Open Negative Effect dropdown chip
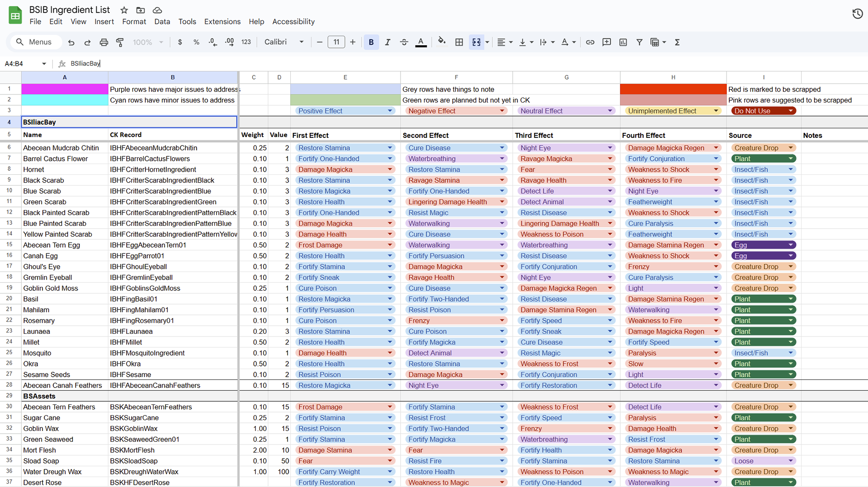The width and height of the screenshot is (868, 487). point(456,111)
